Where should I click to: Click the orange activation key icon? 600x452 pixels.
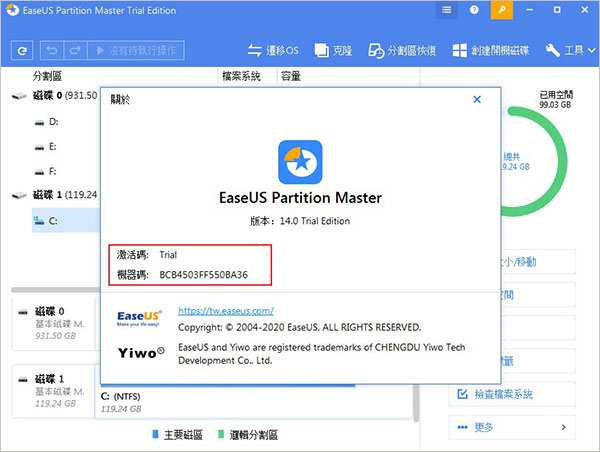point(502,10)
